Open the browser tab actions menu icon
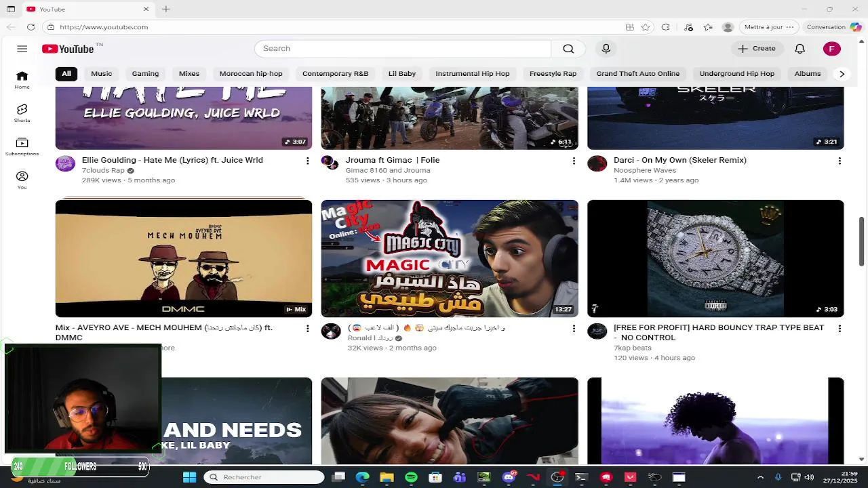This screenshot has width=868, height=488. tap(11, 9)
